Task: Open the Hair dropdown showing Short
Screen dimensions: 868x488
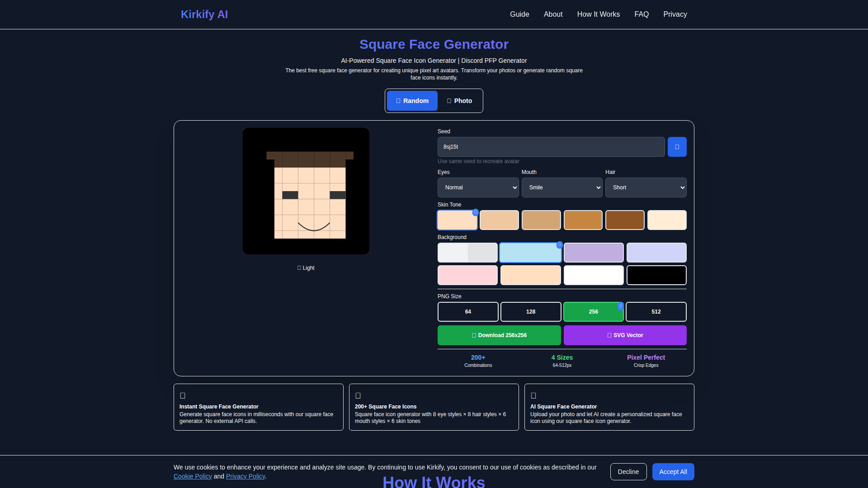Action: (646, 188)
